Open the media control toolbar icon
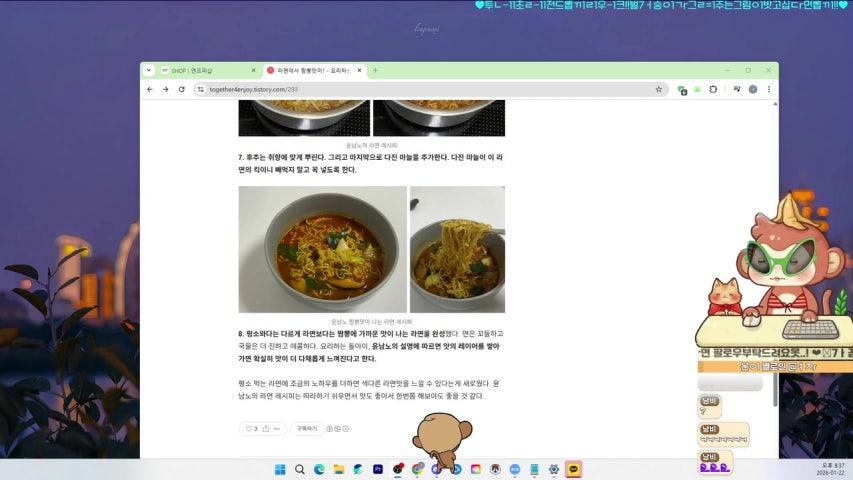 tap(737, 89)
